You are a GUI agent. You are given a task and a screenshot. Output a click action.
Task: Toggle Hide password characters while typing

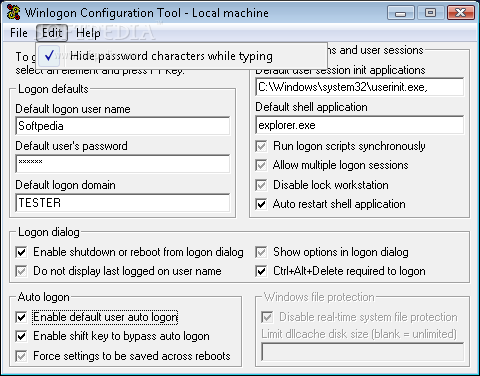(181, 56)
